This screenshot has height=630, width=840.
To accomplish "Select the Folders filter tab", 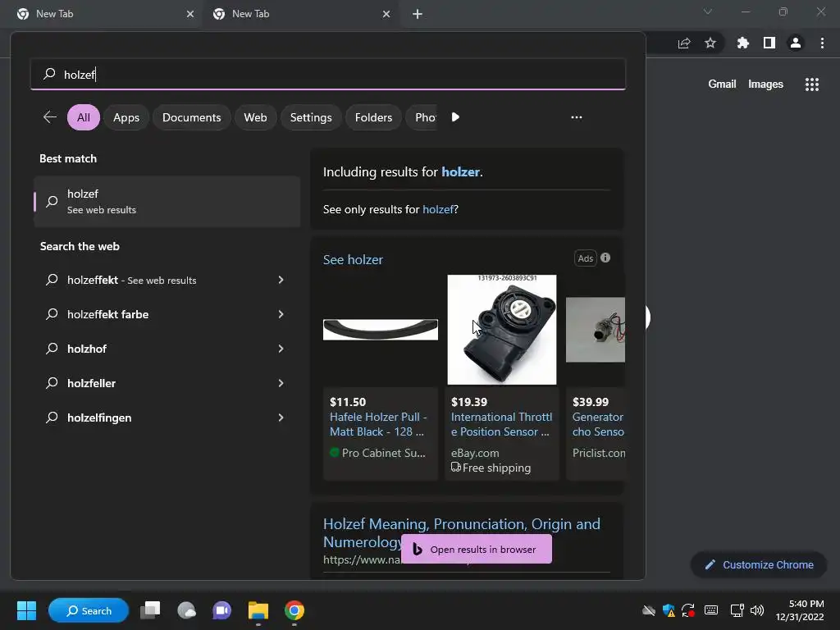I will 373,117.
